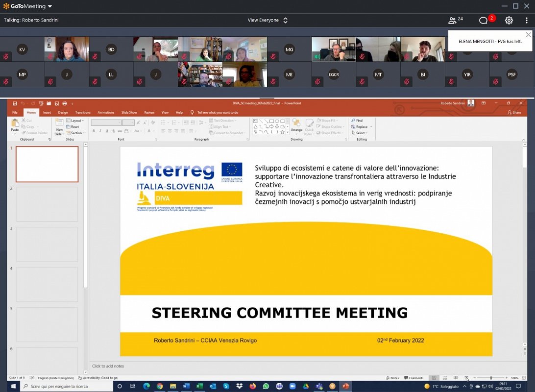
Task: Open Excel from the taskbar
Action: coord(199,386)
